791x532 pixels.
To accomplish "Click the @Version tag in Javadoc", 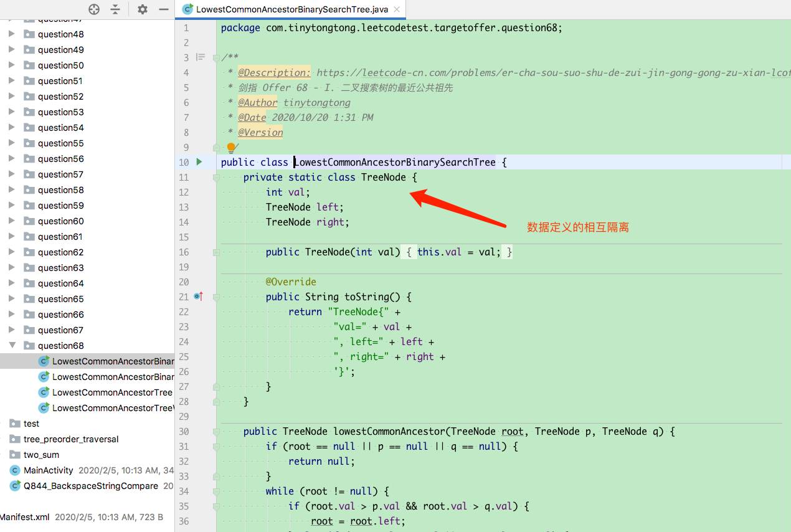I will point(260,132).
